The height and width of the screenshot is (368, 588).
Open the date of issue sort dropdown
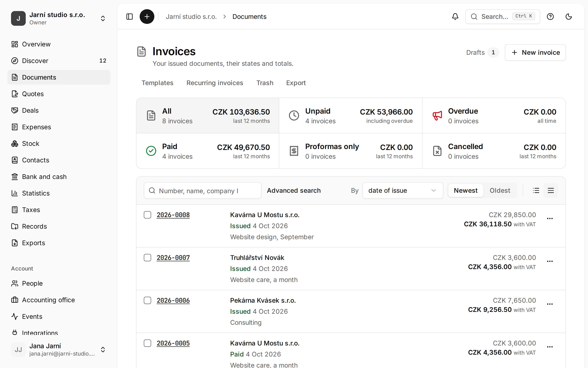tap(403, 191)
